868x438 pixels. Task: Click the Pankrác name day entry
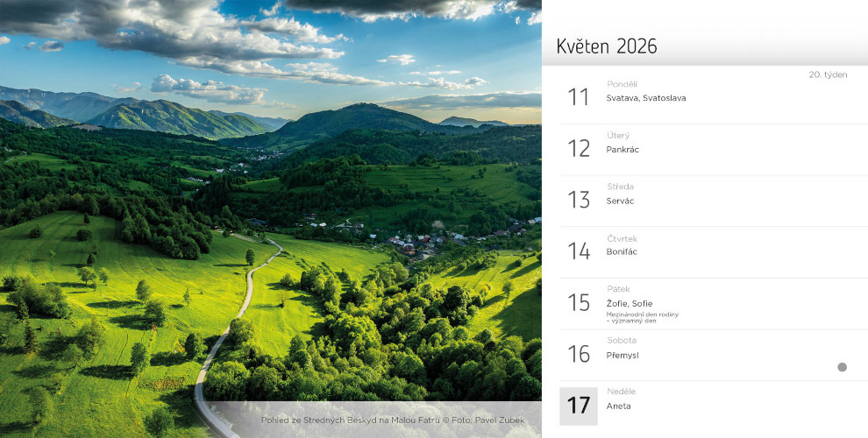(623, 150)
